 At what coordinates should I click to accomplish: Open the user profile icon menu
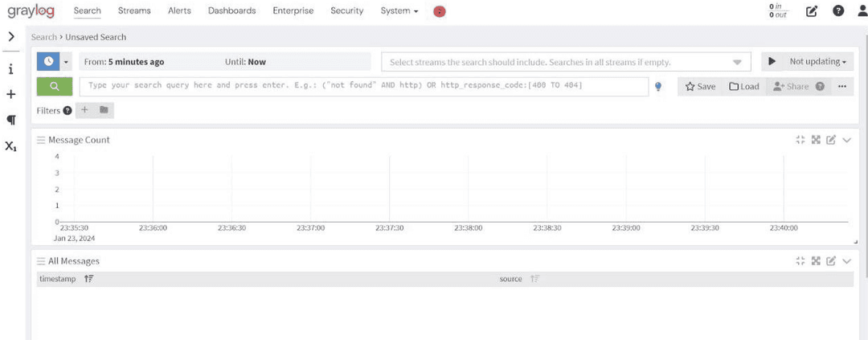862,11
